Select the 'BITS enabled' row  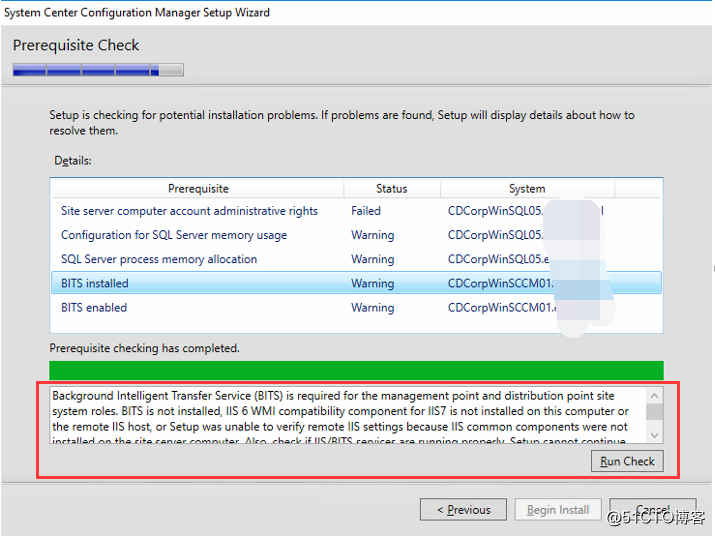point(356,307)
